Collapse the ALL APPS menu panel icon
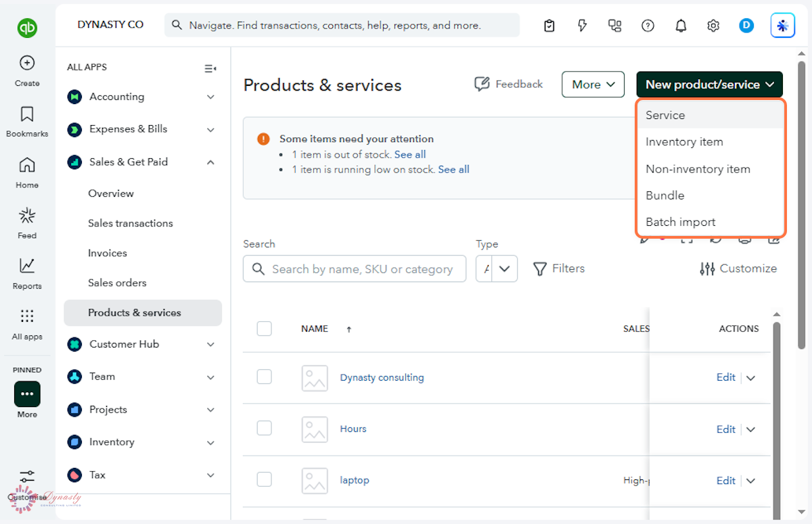The image size is (812, 524). 210,68
